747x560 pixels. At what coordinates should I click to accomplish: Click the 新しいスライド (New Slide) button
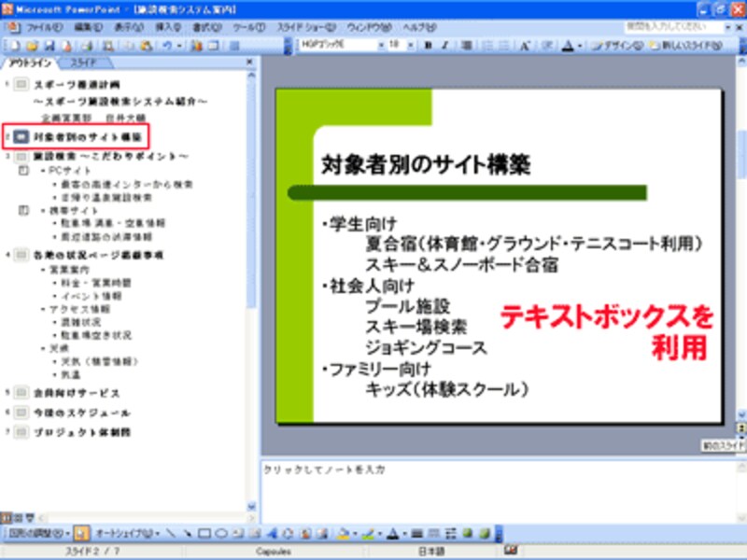tap(686, 46)
